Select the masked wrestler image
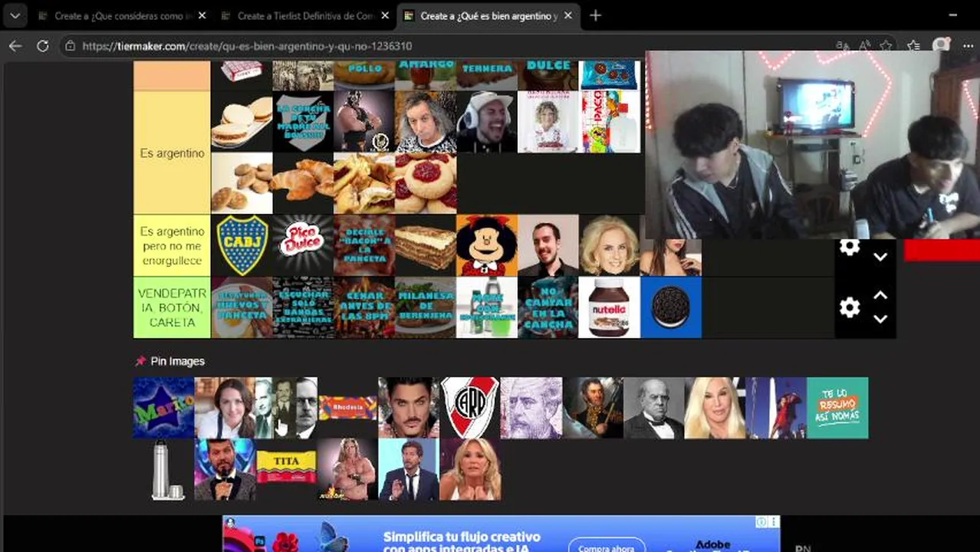 (364, 122)
